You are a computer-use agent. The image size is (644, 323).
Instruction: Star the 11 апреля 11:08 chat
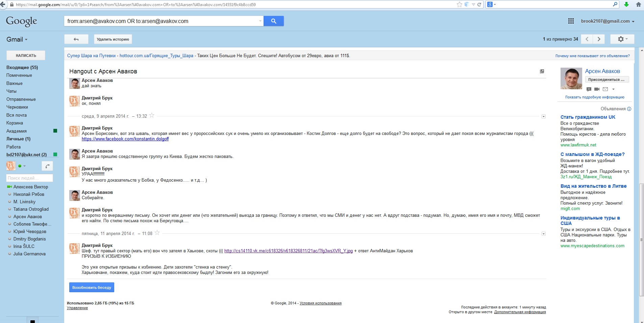tap(157, 233)
